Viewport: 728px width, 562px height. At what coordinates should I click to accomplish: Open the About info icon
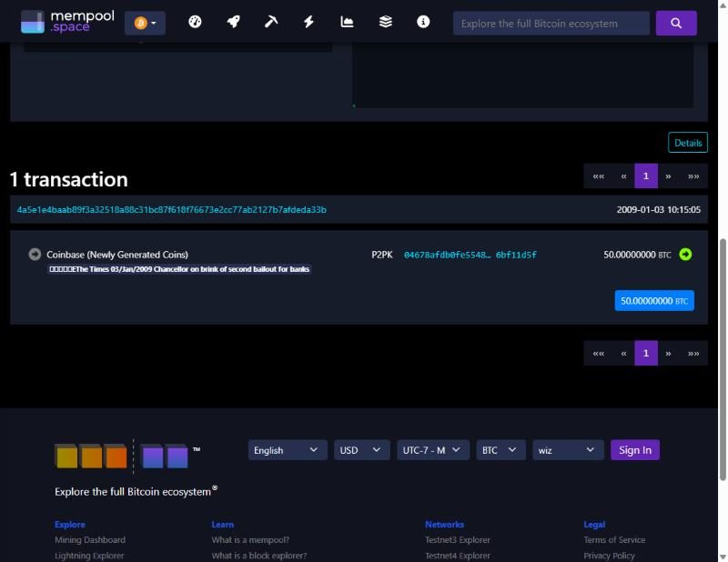pos(423,22)
